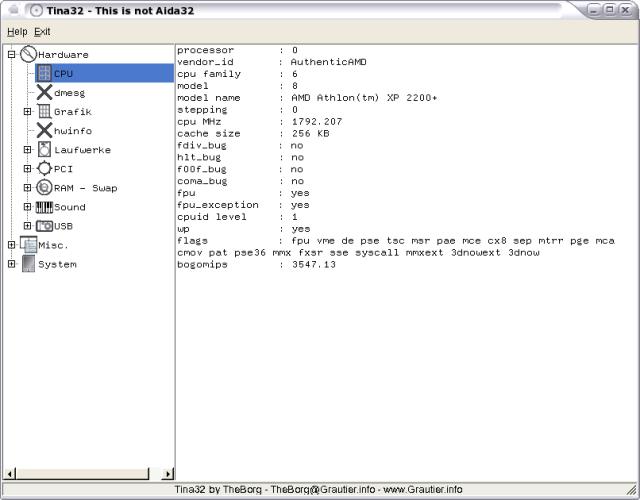Image resolution: width=640 pixels, height=500 pixels.
Task: Expand the System tree node
Action: point(11,264)
